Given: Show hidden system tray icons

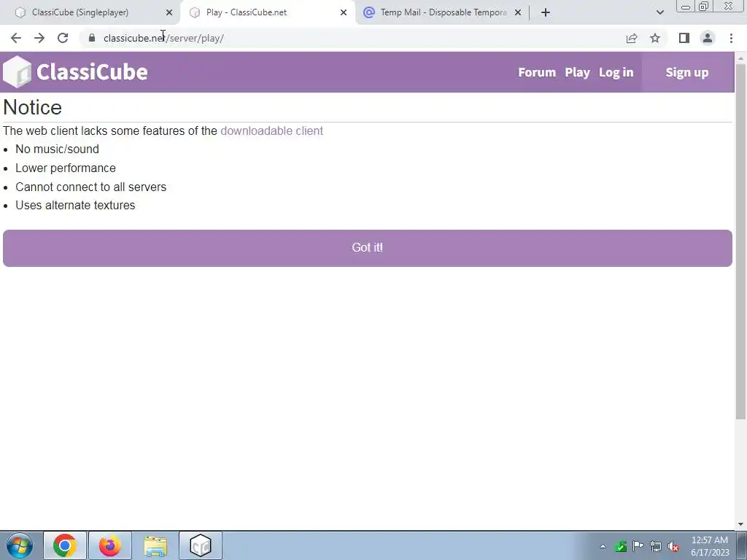Looking at the screenshot, I should (x=603, y=546).
